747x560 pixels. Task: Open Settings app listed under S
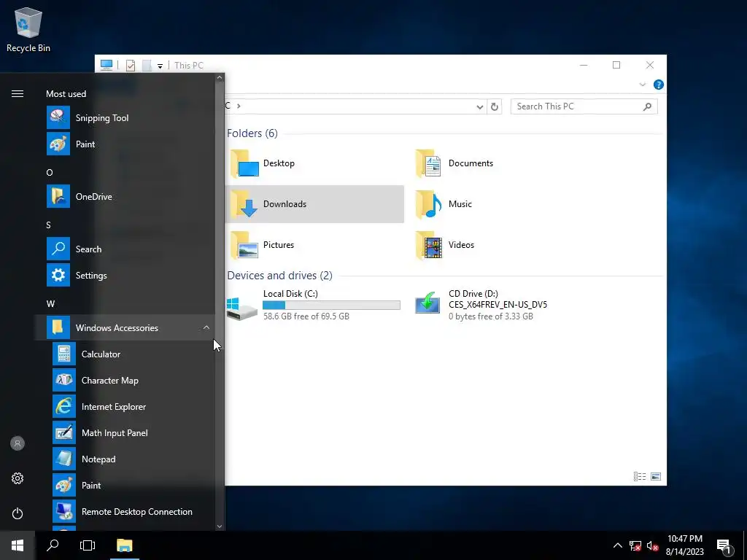(x=125, y=275)
